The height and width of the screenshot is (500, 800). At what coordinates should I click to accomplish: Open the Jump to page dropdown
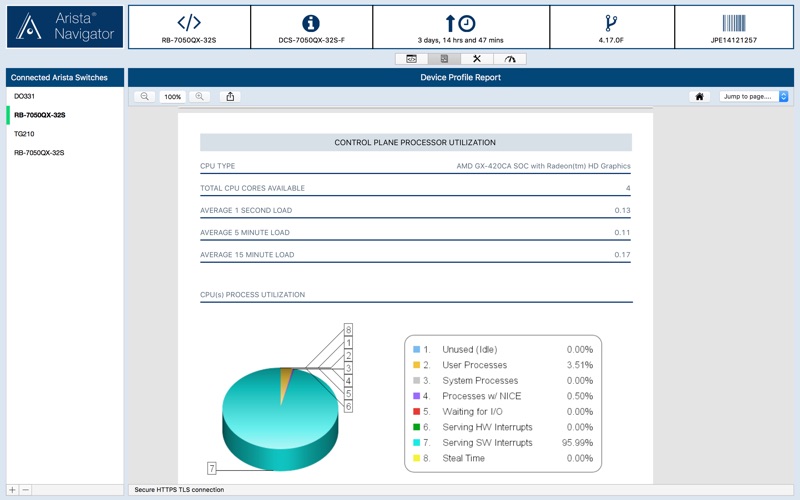click(x=754, y=96)
